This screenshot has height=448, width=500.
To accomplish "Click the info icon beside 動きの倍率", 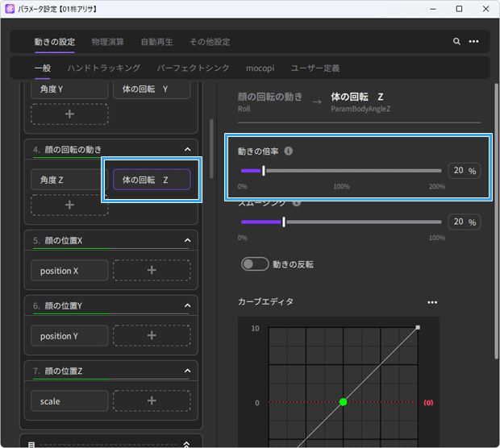I will (288, 151).
